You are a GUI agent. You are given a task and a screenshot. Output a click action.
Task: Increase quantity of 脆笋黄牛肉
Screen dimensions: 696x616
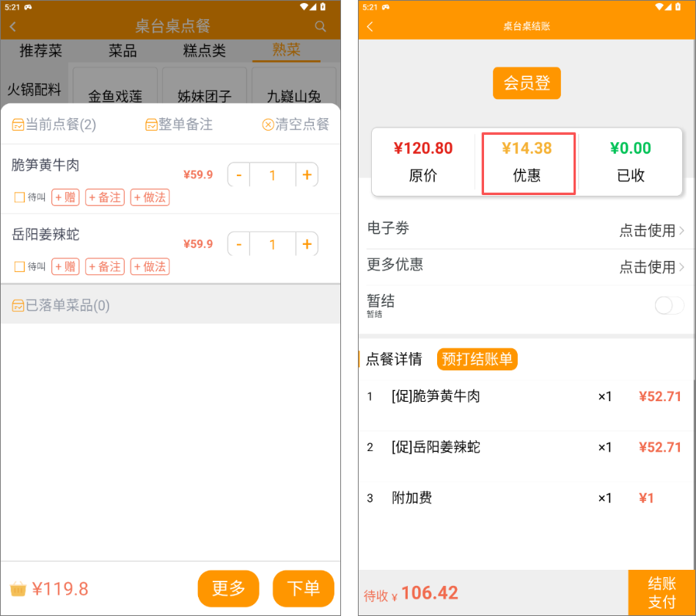tap(307, 175)
